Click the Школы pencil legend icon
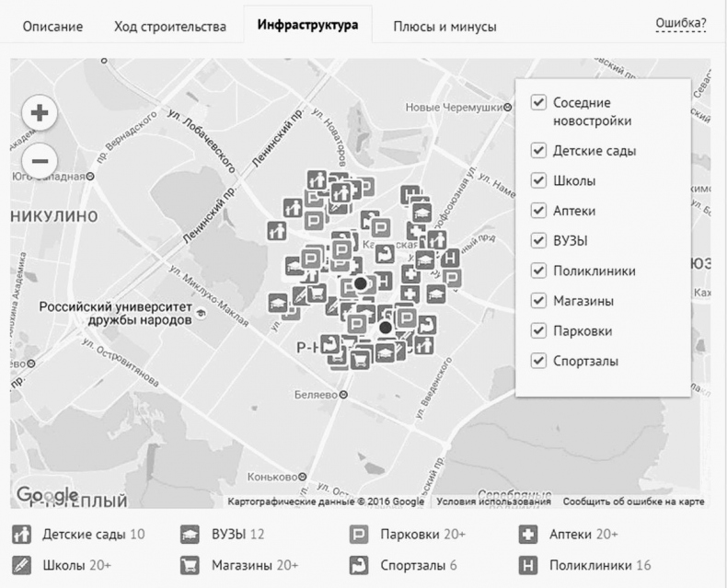Screen dimensions: 727x588 [x=21, y=565]
